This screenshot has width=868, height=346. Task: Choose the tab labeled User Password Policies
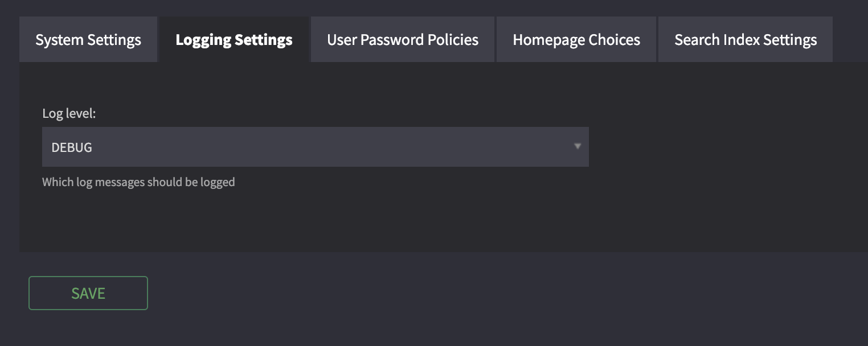(x=403, y=39)
